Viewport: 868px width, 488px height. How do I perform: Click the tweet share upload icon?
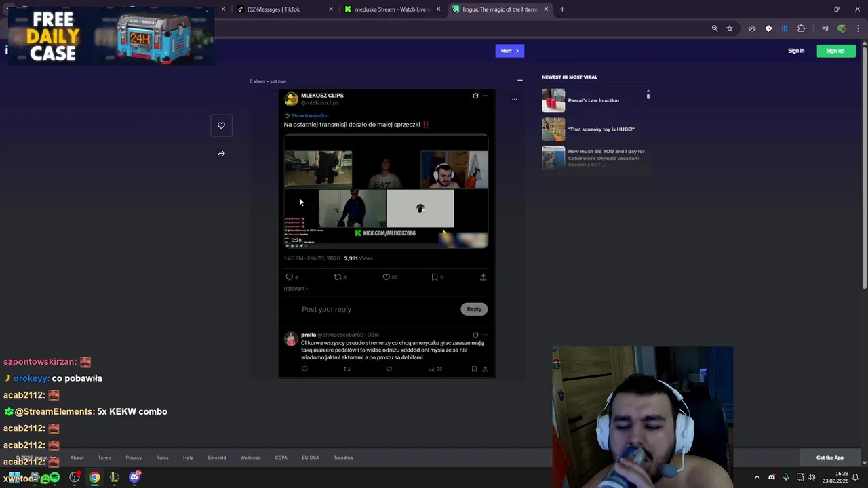(x=483, y=277)
